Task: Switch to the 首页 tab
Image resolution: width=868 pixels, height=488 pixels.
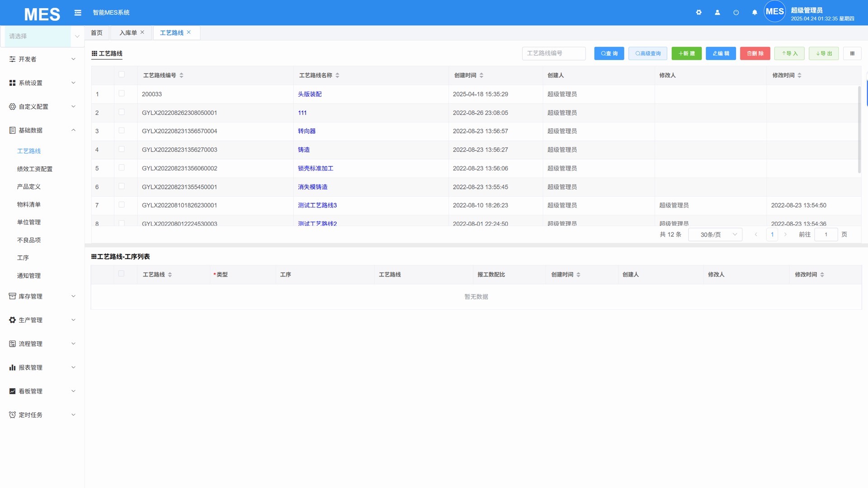Action: coord(97,33)
